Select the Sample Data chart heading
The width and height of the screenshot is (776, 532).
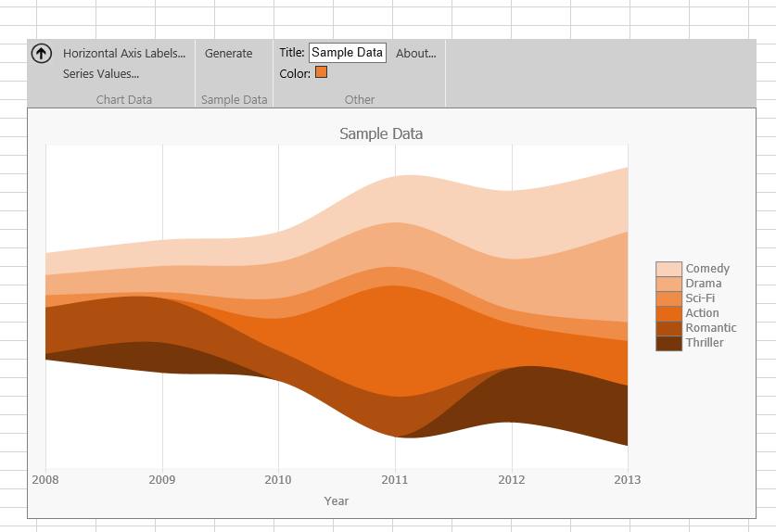(x=381, y=134)
